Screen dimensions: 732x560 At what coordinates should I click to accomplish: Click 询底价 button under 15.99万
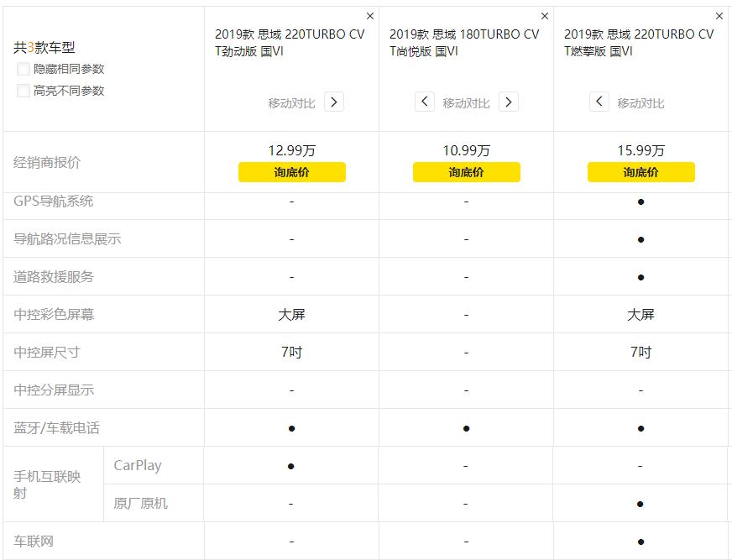click(x=640, y=172)
